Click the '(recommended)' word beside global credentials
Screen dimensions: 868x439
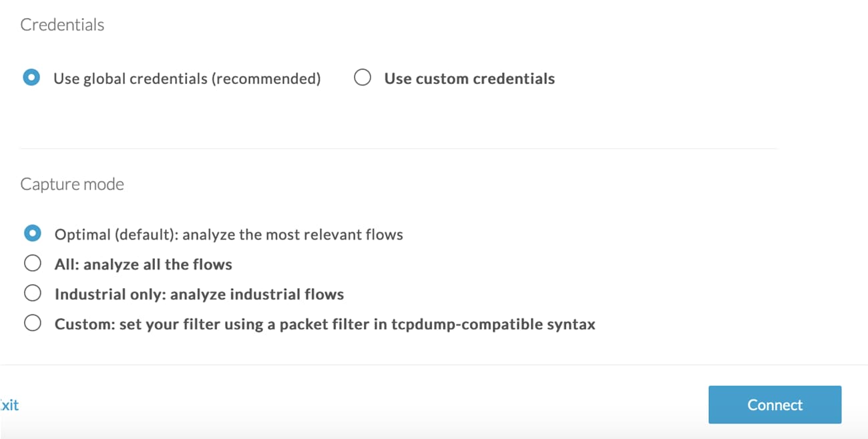pyautogui.click(x=266, y=79)
